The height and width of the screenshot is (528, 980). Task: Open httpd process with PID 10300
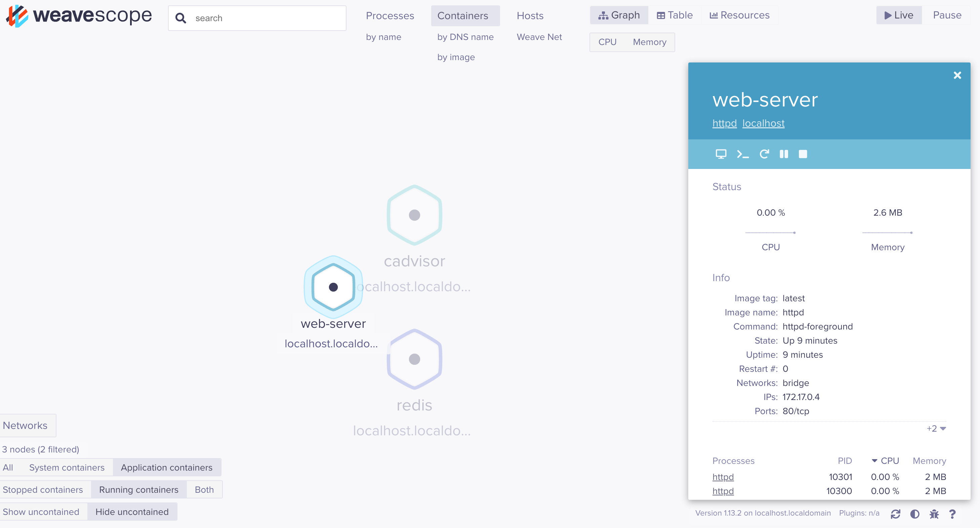(x=723, y=491)
